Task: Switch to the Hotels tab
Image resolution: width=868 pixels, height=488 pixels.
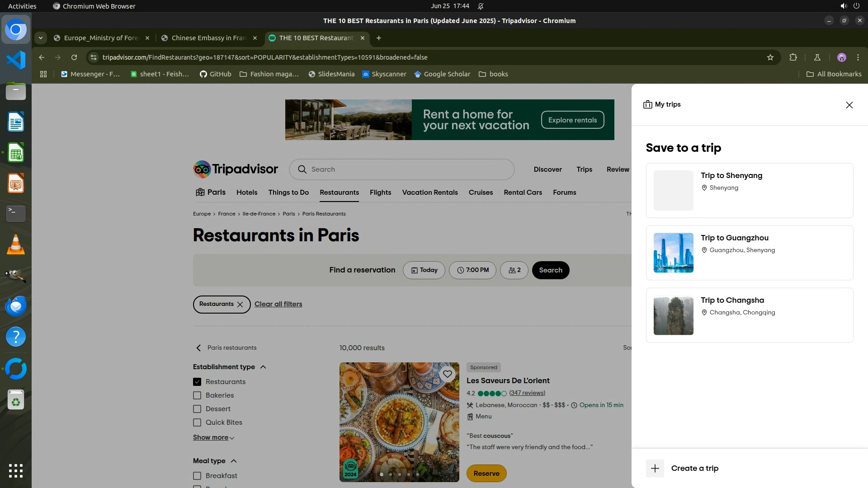Action: [247, 192]
